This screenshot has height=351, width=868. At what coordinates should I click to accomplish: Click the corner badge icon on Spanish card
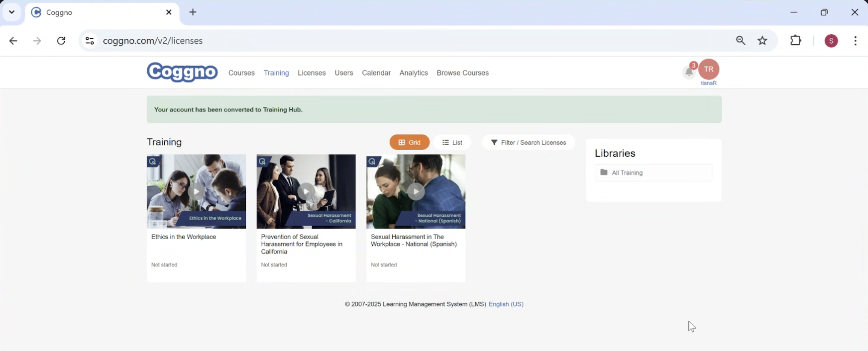click(372, 161)
